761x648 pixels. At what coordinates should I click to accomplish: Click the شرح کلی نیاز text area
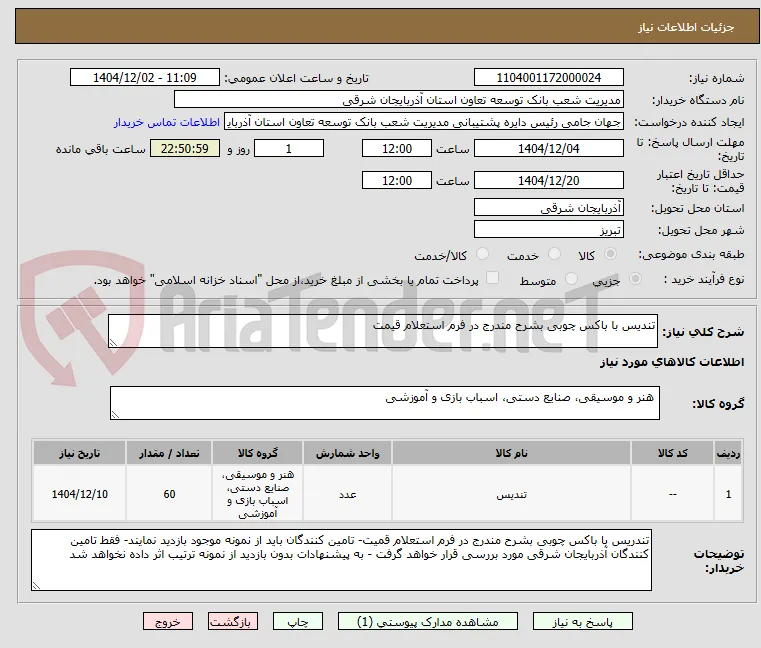pyautogui.click(x=383, y=331)
